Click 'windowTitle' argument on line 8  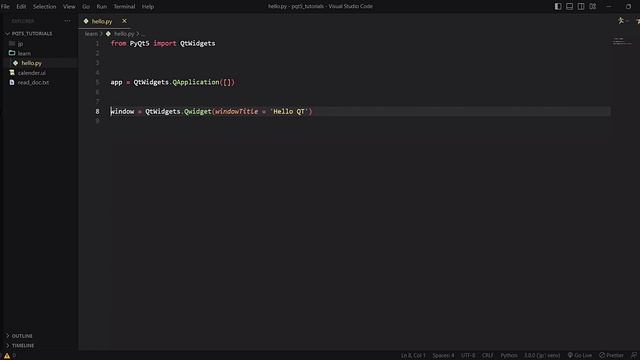[x=236, y=111]
